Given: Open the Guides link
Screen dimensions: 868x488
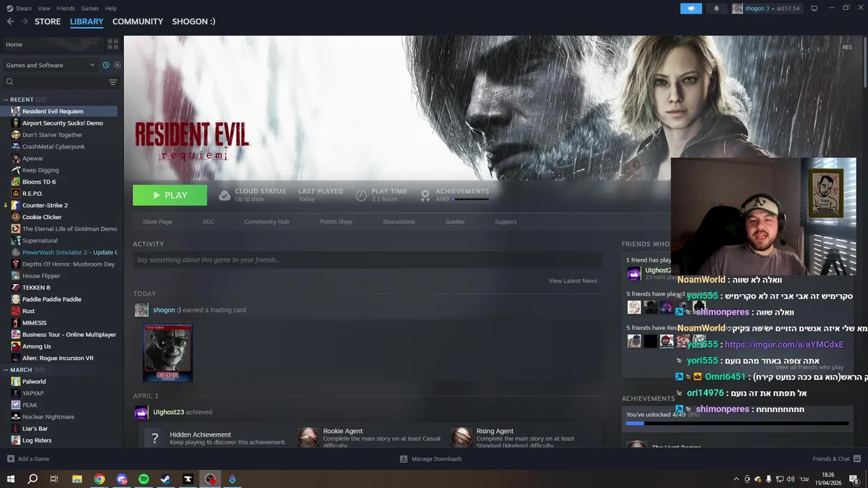Looking at the screenshot, I should (x=455, y=222).
